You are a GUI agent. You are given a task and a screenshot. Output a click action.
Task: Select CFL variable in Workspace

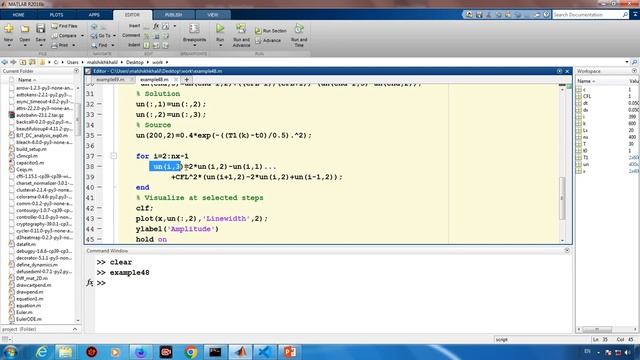587,96
